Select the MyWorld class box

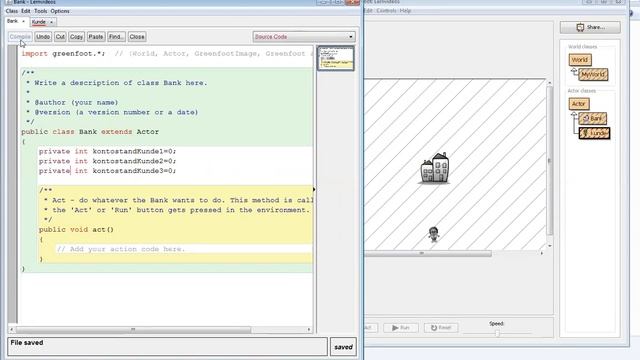coord(593,75)
